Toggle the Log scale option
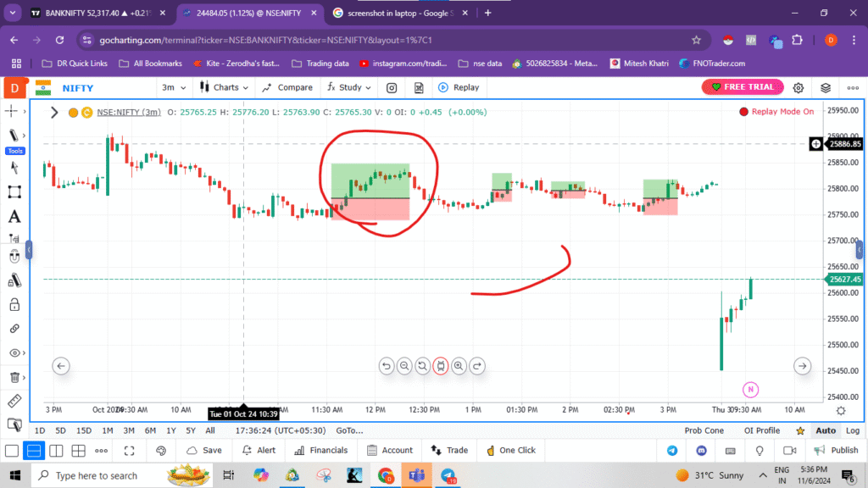This screenshot has width=868, height=488. click(852, 430)
